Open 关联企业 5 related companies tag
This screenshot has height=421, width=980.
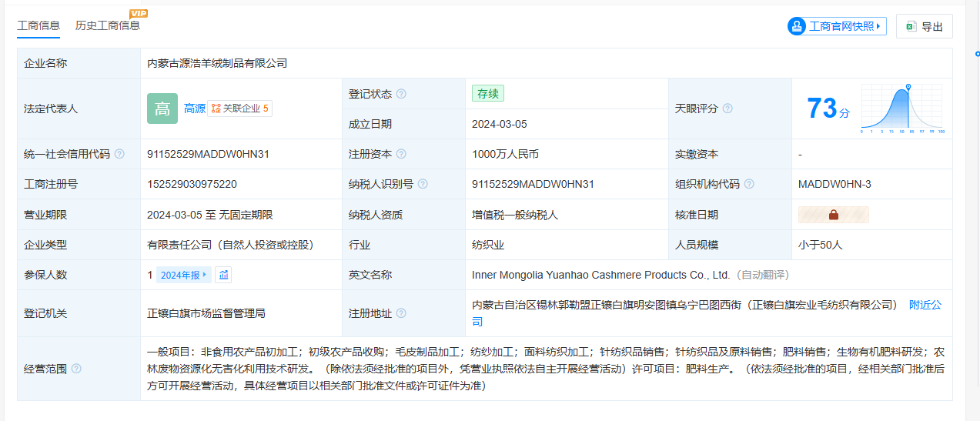tap(239, 109)
